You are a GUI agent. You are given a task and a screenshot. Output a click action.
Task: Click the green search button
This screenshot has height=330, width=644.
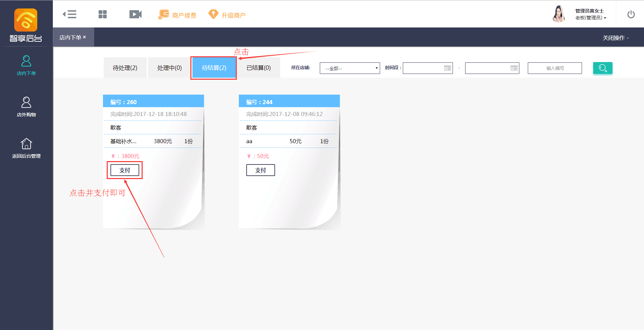click(603, 68)
